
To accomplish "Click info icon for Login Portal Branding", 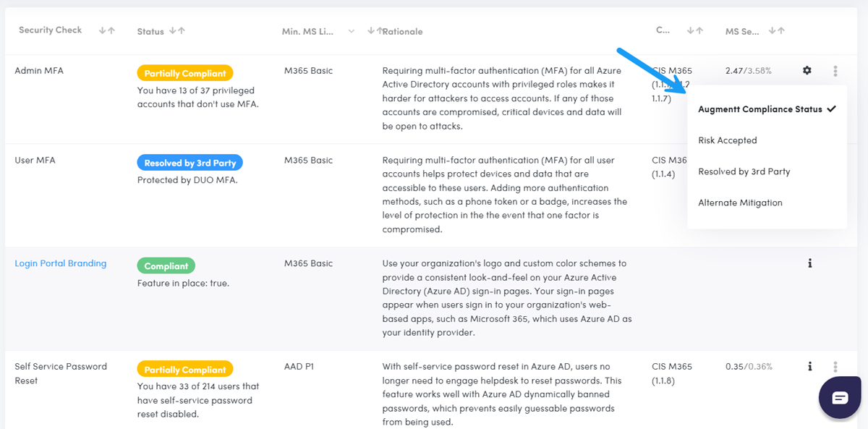I will 809,263.
